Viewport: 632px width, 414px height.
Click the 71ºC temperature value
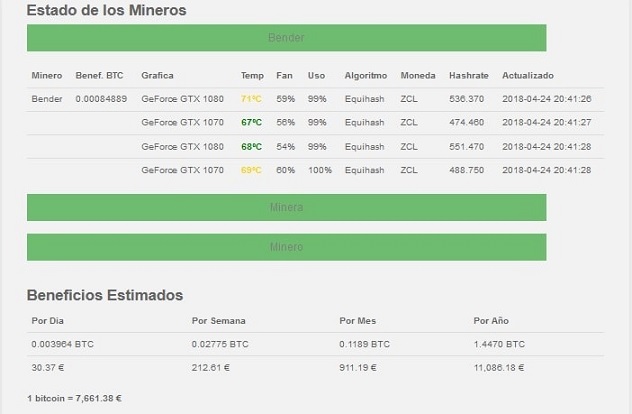[x=251, y=99]
